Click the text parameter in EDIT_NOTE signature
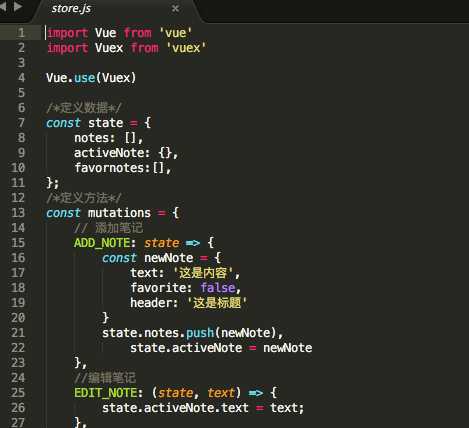 [221, 393]
